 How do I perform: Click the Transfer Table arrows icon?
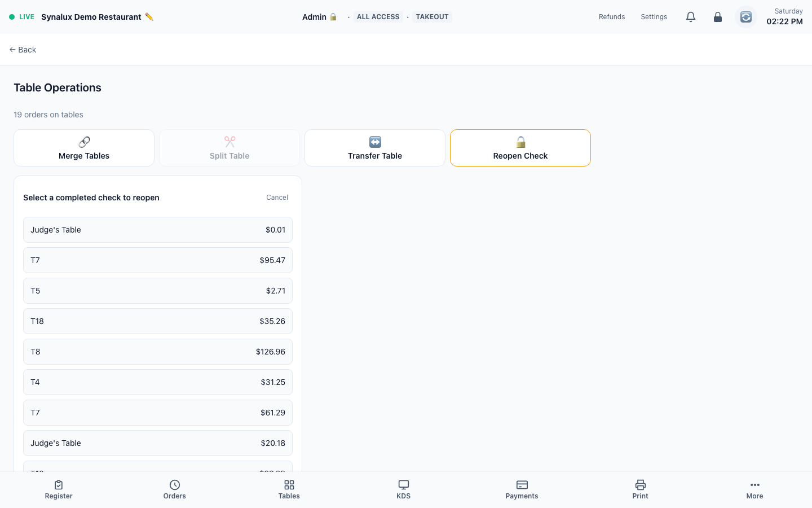coord(375,142)
